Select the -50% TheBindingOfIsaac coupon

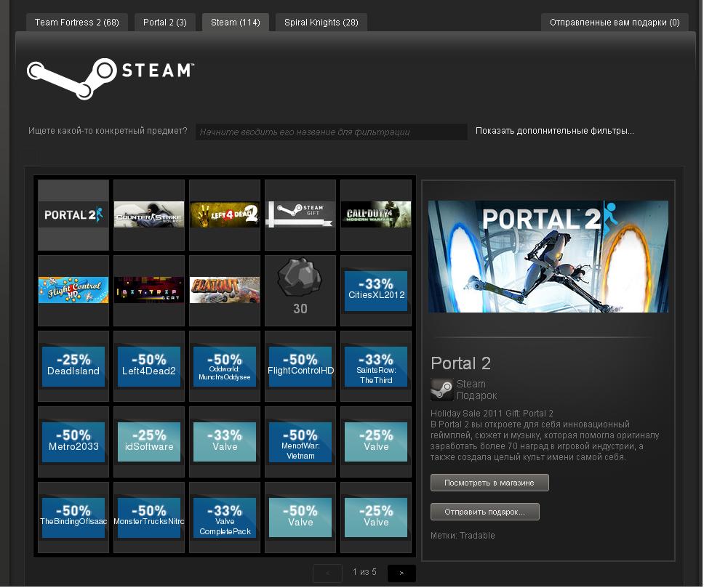point(73,517)
